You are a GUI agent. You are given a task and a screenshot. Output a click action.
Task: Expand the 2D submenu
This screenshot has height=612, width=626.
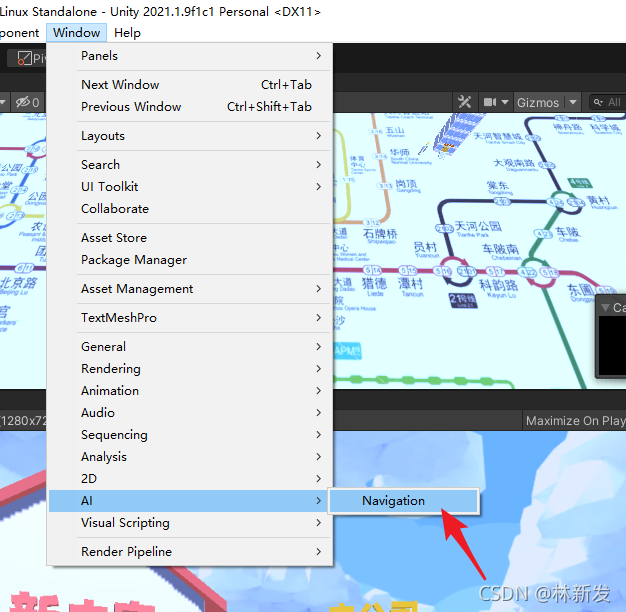(x=190, y=478)
